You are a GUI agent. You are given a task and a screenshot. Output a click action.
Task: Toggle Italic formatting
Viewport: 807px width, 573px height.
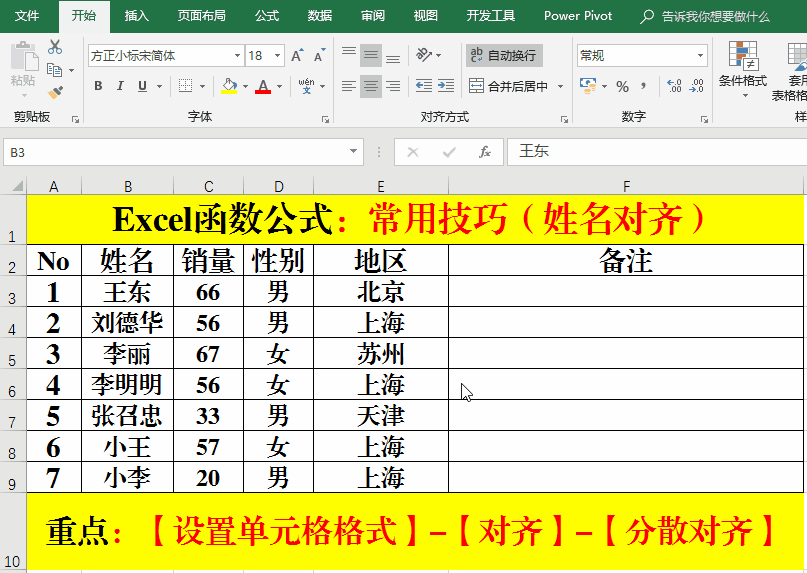pos(121,86)
